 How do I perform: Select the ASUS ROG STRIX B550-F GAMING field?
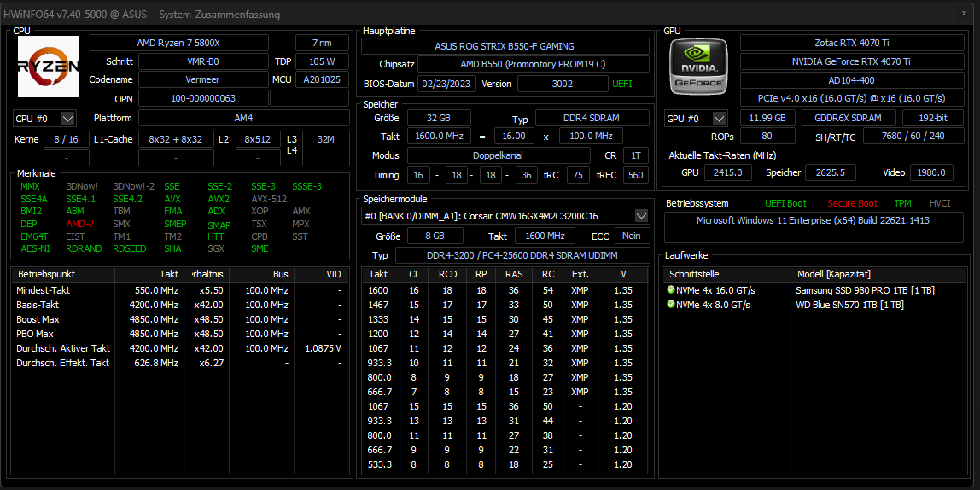point(505,46)
